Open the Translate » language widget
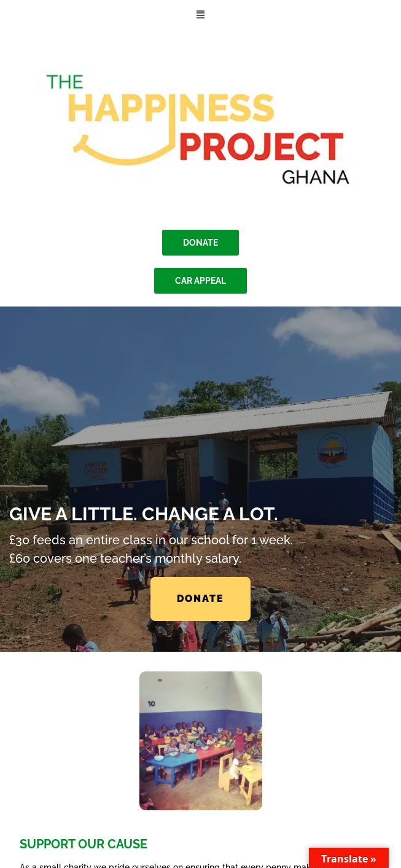 349,858
